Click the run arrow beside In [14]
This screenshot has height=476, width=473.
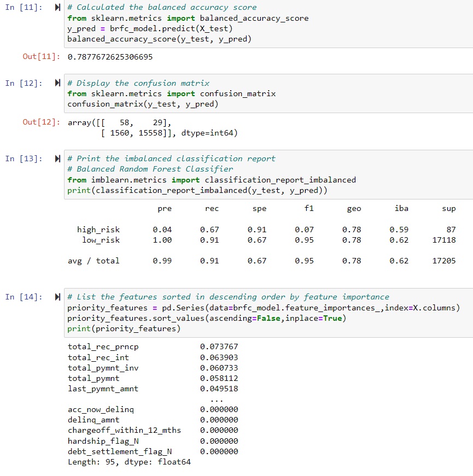click(x=56, y=296)
